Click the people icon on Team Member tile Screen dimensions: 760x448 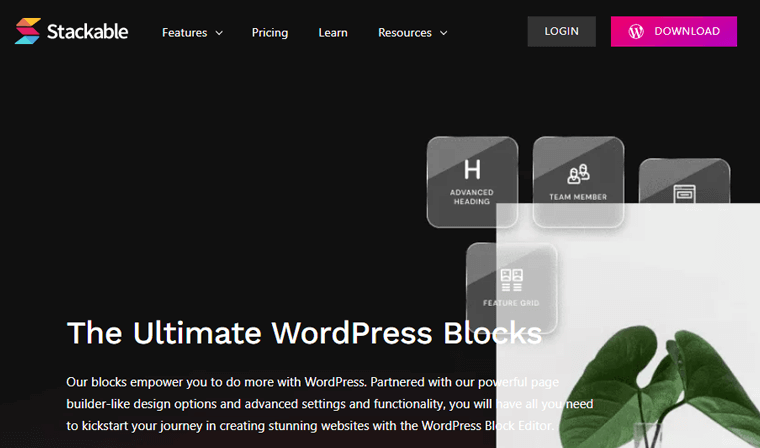(578, 174)
